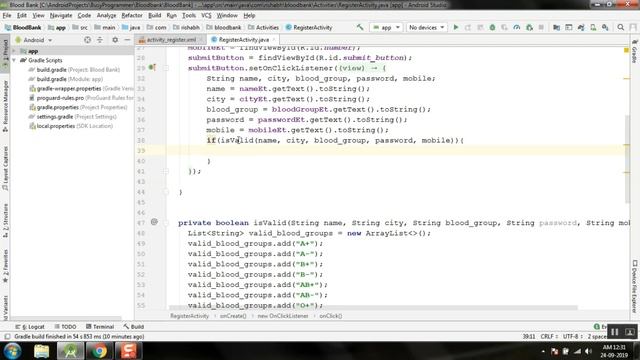Close the RegisterActivity.java tab
Screen dimensions: 640x360
click(274, 40)
